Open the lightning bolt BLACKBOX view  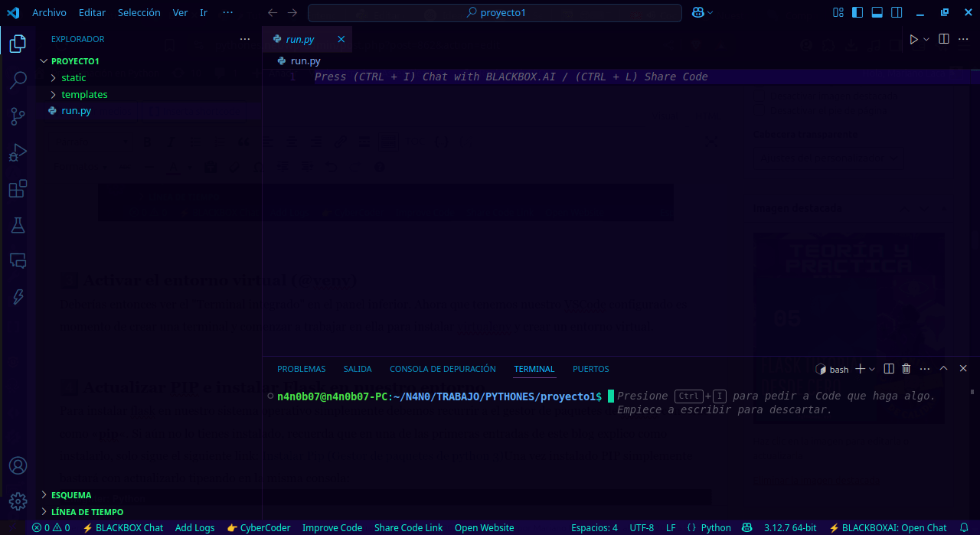pos(18,296)
